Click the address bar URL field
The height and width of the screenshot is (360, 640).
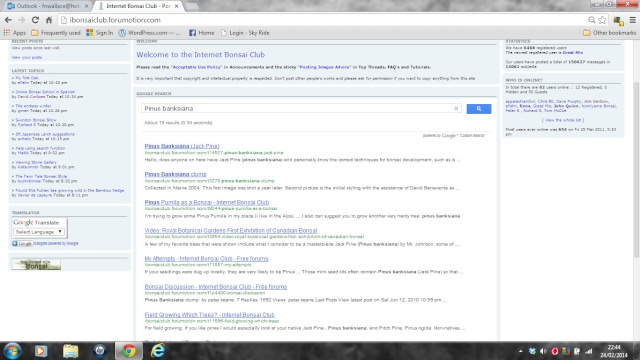point(322,20)
